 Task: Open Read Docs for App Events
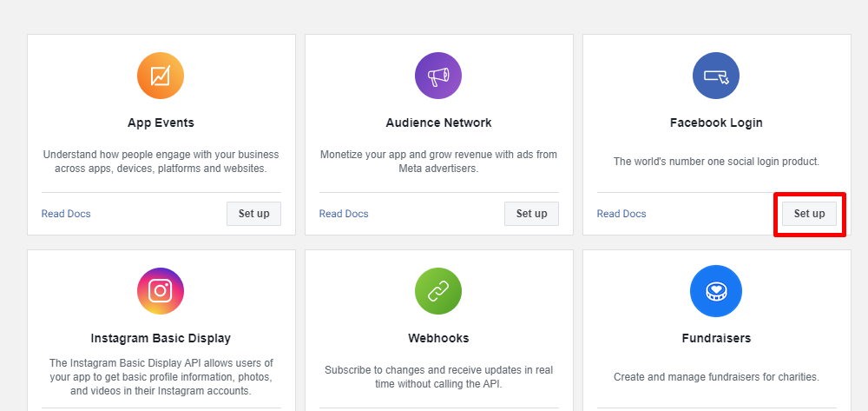point(66,214)
